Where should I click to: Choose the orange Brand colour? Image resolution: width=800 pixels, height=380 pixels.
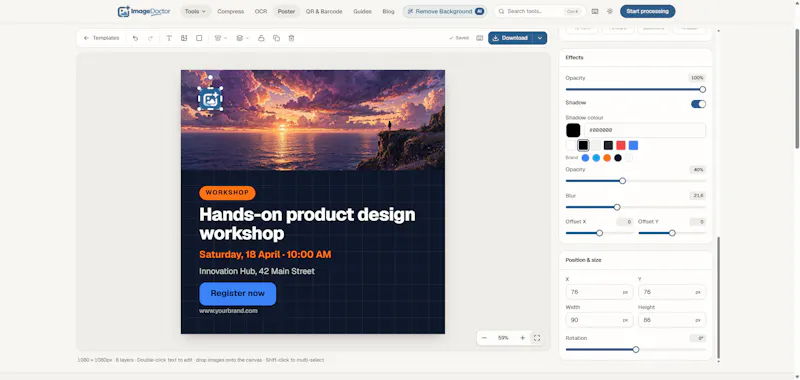(x=607, y=158)
